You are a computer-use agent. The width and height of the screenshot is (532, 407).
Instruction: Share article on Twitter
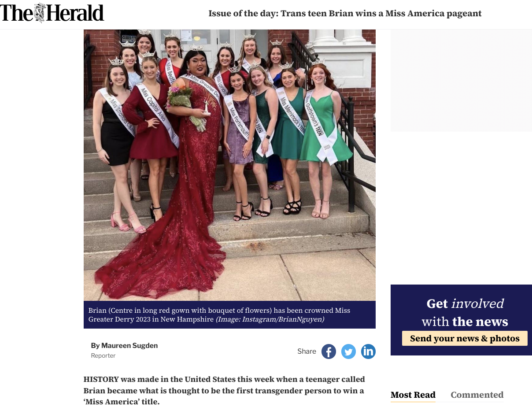348,351
